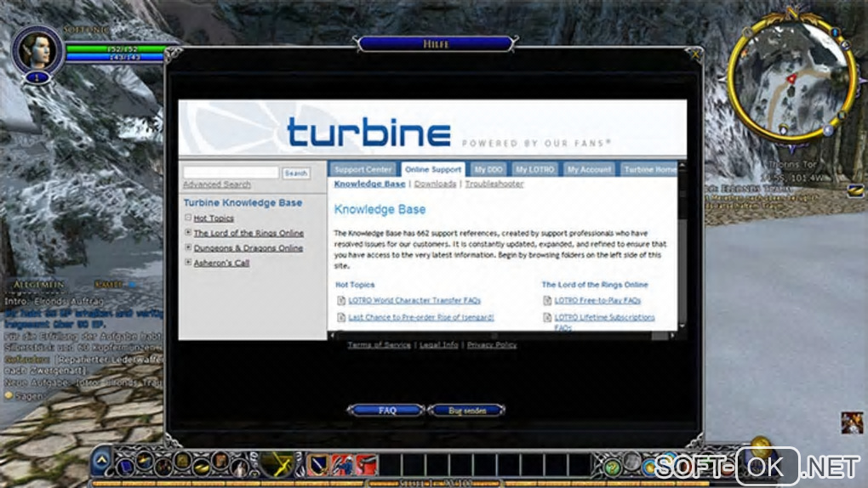Viewport: 868px width, 488px height.
Task: Select the Online Support tab
Action: point(433,169)
